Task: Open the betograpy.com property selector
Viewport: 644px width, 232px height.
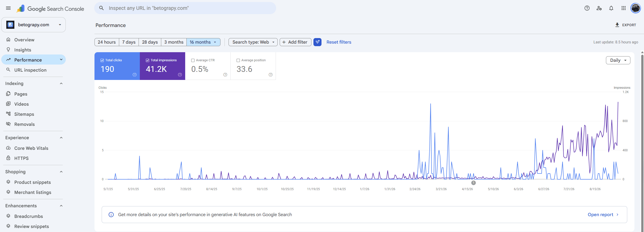Action: 34,25
